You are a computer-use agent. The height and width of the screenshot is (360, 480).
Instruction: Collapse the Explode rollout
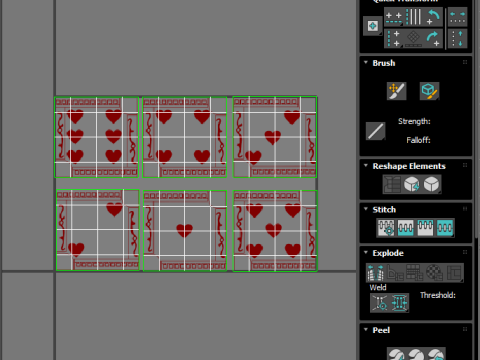click(366, 253)
